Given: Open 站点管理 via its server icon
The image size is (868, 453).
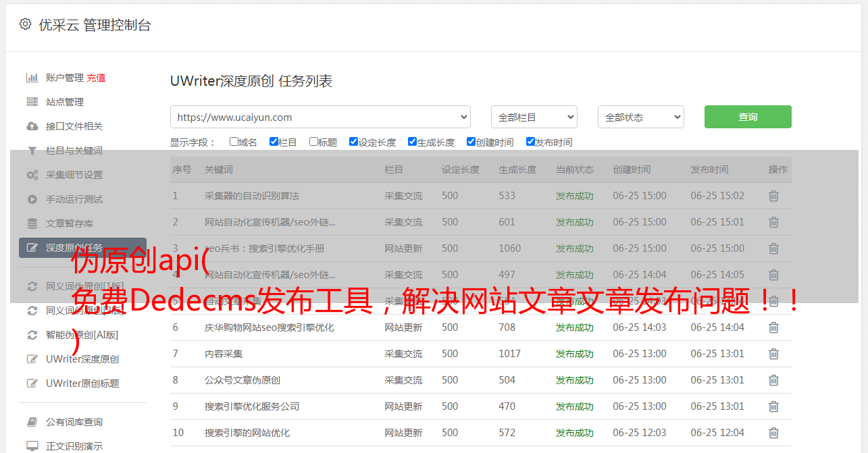Looking at the screenshot, I should (x=32, y=102).
